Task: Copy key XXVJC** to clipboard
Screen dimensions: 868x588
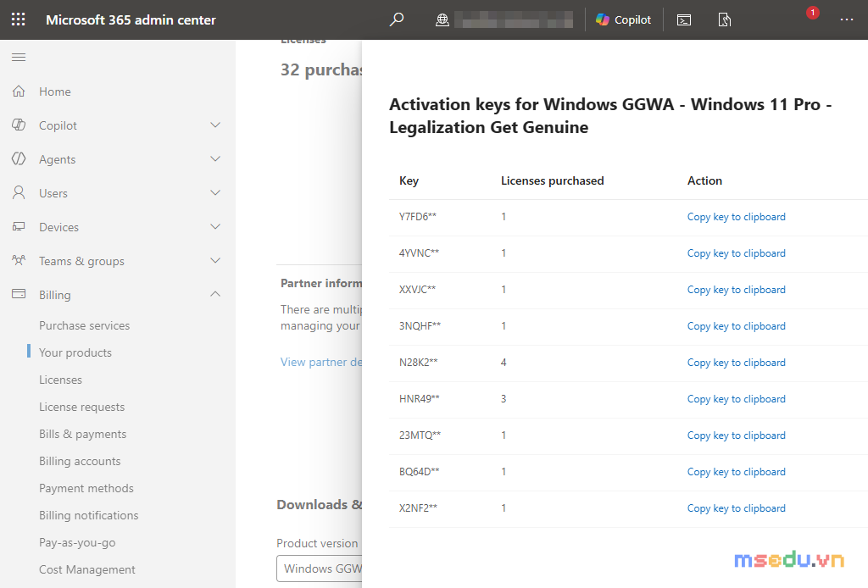Action: (x=737, y=290)
